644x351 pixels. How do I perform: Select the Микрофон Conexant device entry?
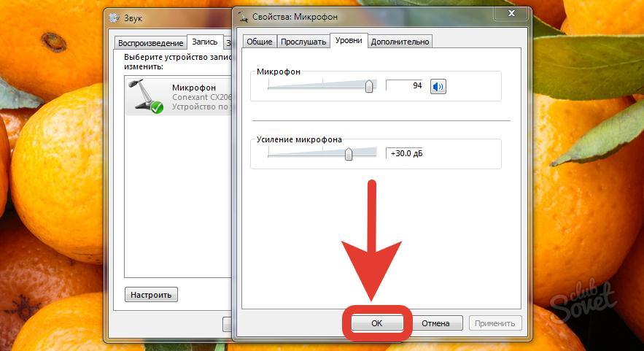(x=179, y=96)
